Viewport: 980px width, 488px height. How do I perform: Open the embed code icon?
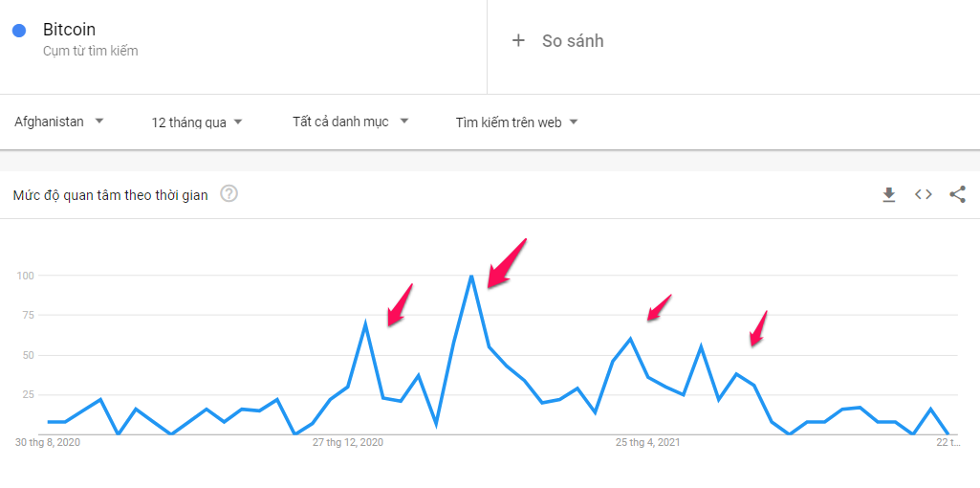tap(924, 194)
